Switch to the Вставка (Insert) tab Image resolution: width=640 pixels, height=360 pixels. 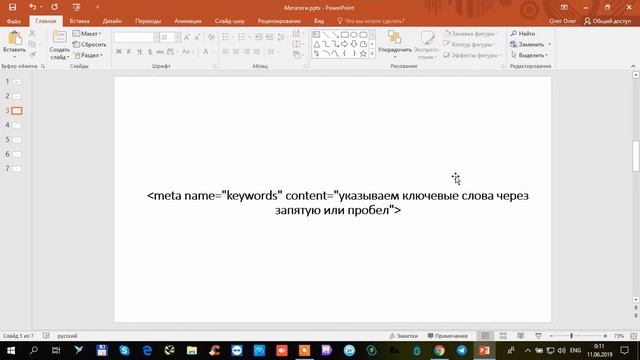tap(79, 21)
